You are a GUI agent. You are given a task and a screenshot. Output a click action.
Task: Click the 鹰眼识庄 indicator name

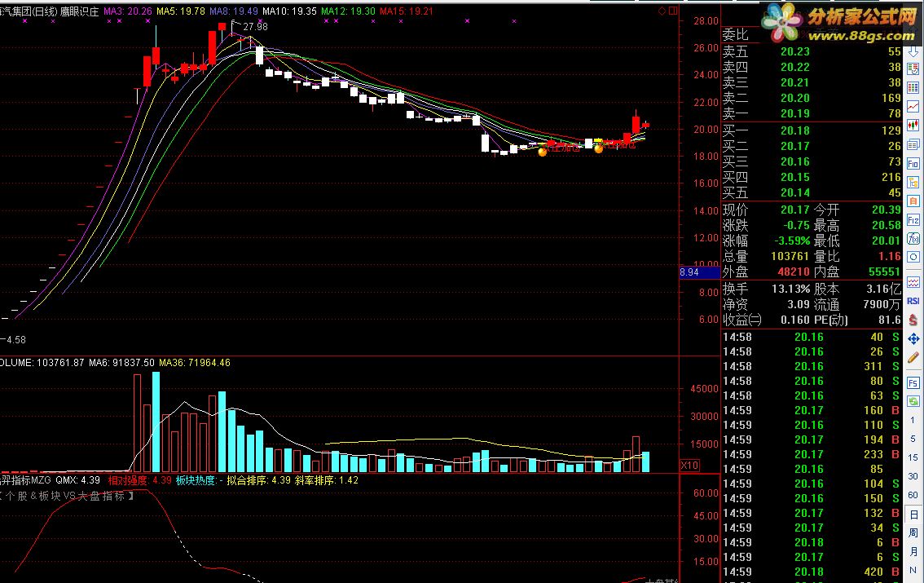[80, 11]
